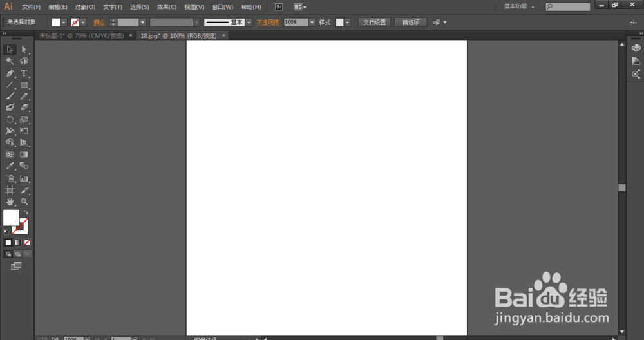Select the Blob Brush tool

[10, 107]
